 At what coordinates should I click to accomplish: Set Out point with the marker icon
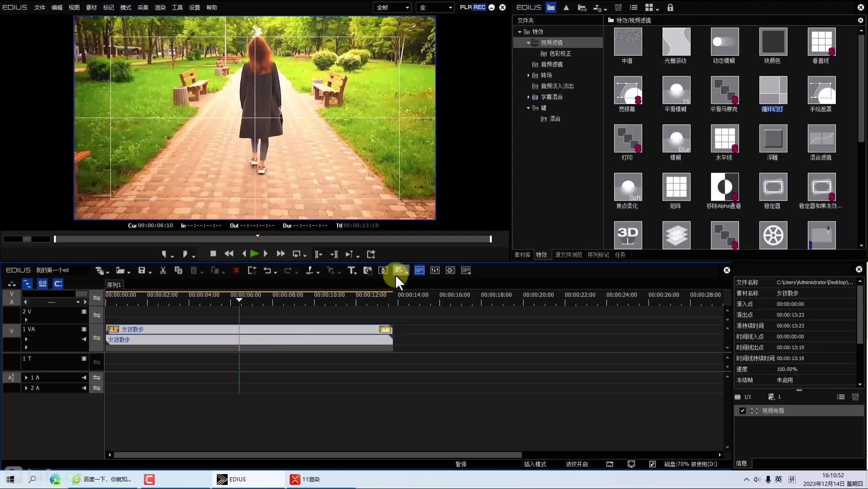185,254
